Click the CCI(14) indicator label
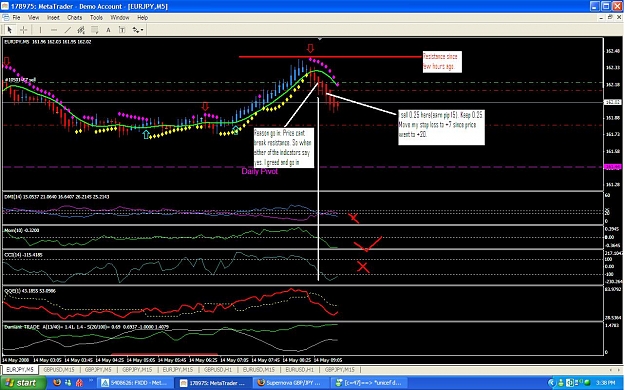This screenshot has height=390, width=625. (x=23, y=254)
